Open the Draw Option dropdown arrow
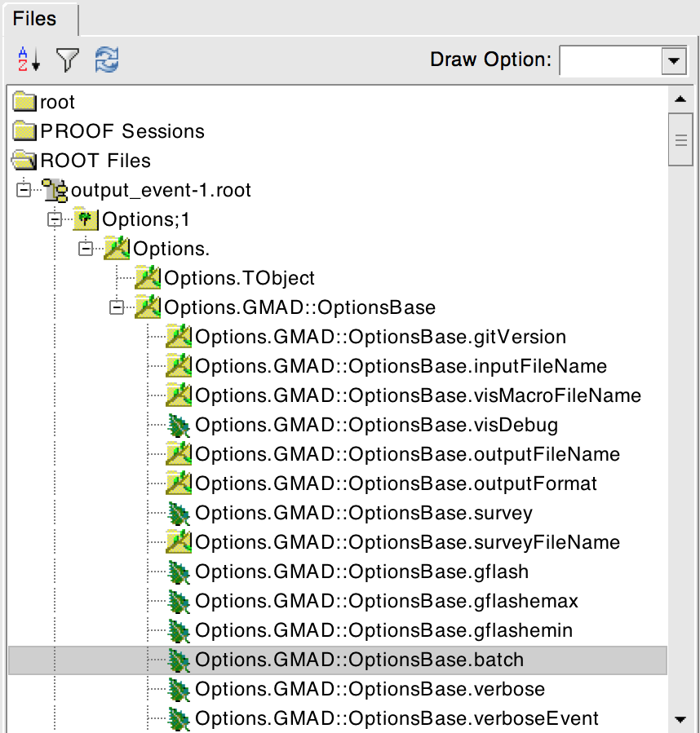The image size is (700, 733). [674, 61]
